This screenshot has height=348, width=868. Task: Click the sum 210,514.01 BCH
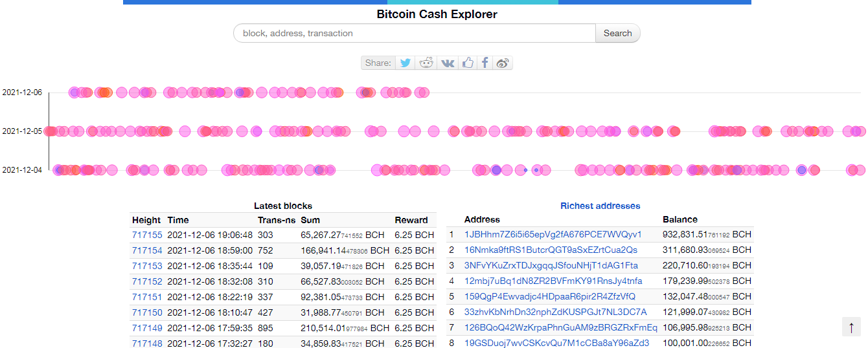[345, 328]
